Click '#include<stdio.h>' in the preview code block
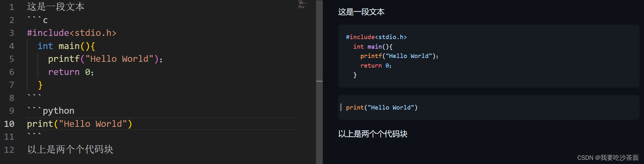The height and width of the screenshot is (164, 644). coord(376,37)
